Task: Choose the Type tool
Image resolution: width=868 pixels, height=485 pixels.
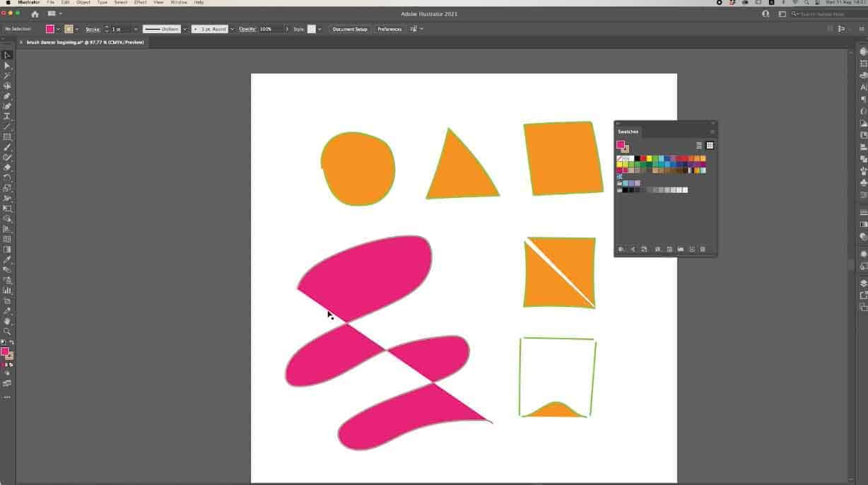Action: coord(7,116)
